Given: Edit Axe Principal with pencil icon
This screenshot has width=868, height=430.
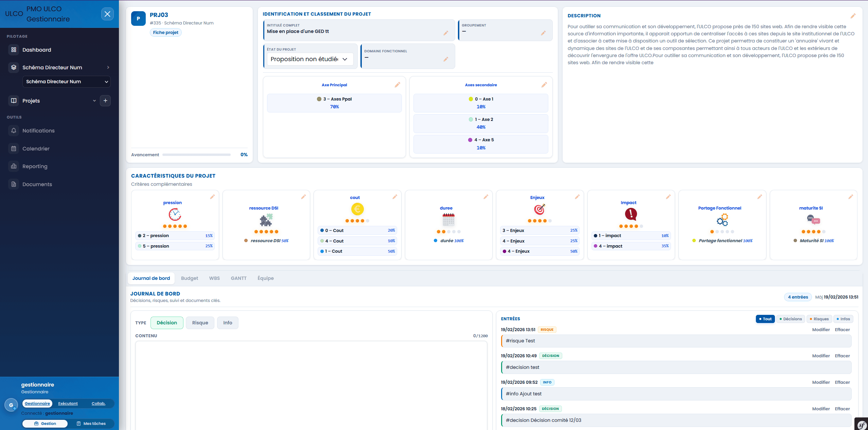Looking at the screenshot, I should (397, 85).
